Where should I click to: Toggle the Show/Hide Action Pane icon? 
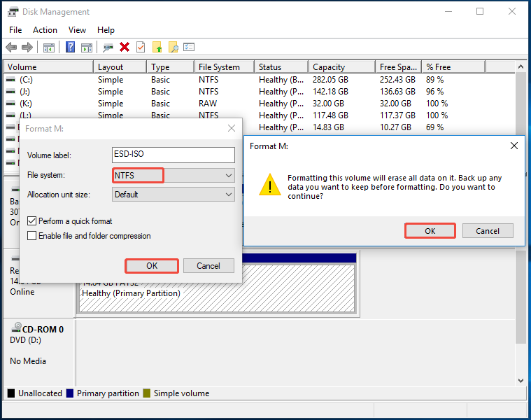click(x=87, y=48)
